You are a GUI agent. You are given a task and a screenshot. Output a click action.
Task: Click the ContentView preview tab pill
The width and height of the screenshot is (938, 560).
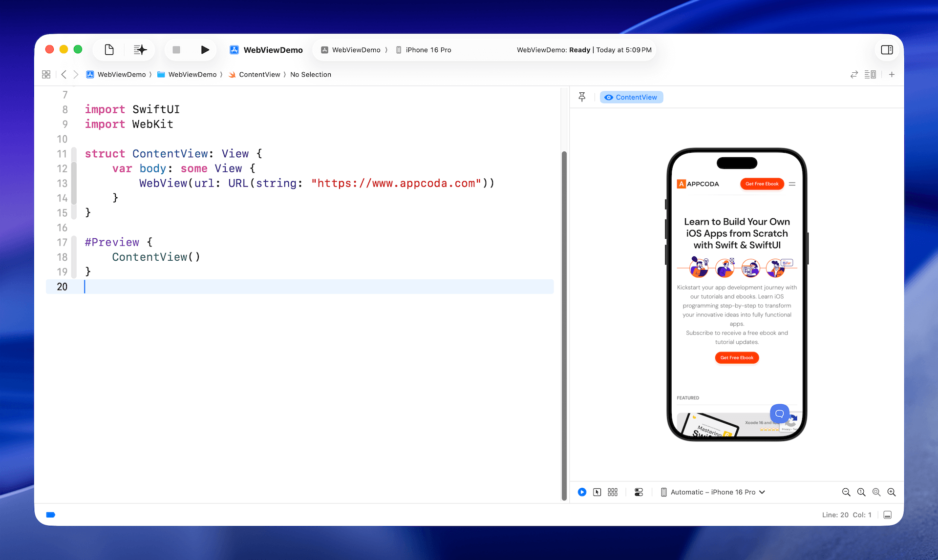(631, 97)
